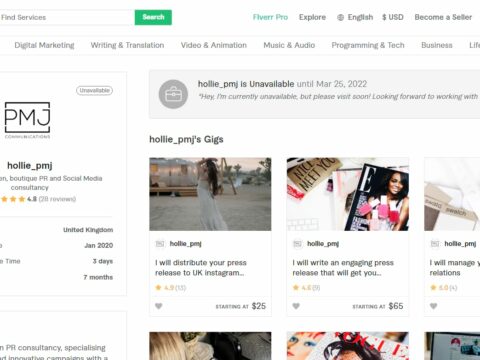The image size is (480, 360).
Task: Click seller avatar on the engaging press release gig
Action: click(297, 244)
